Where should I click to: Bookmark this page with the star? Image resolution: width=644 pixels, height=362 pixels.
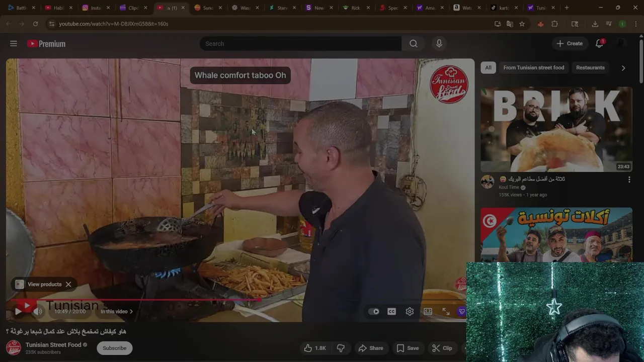(x=522, y=24)
